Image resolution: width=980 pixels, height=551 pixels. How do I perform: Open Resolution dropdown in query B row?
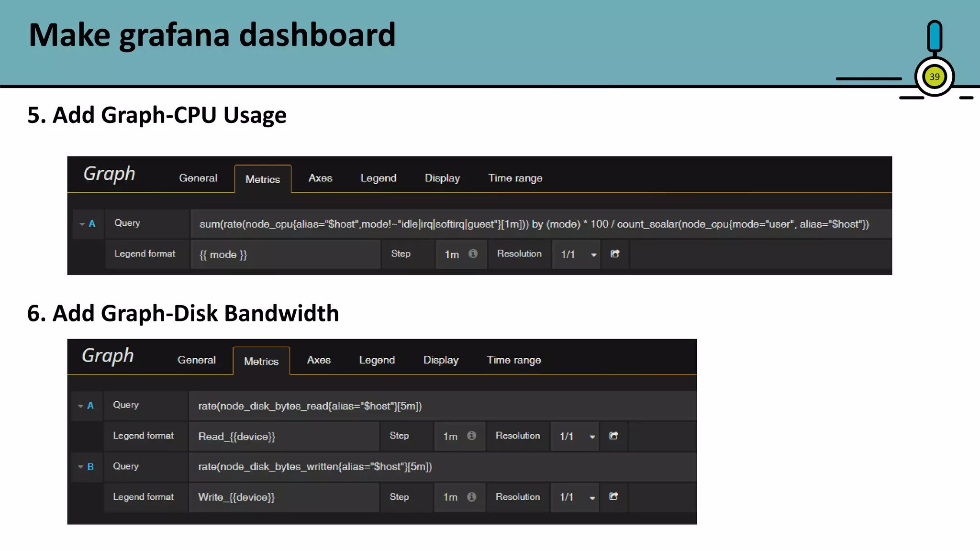click(x=576, y=497)
